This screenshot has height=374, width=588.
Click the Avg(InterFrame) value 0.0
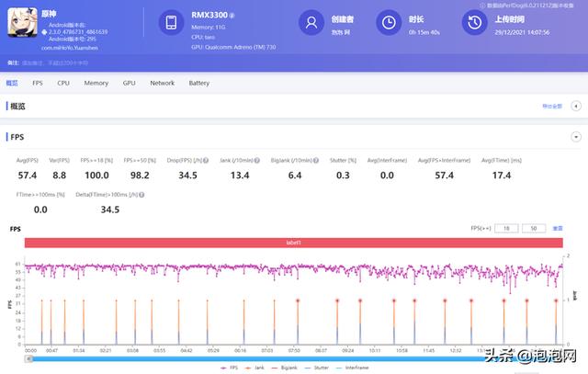(x=387, y=176)
